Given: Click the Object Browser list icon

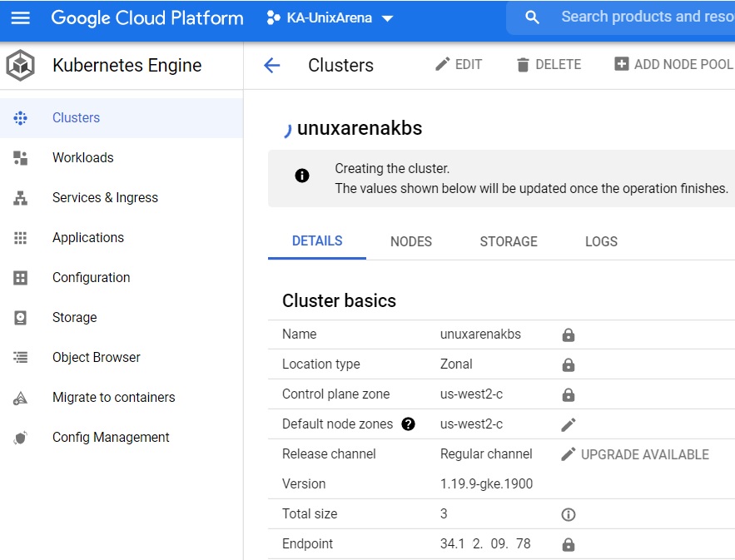Looking at the screenshot, I should [x=20, y=358].
